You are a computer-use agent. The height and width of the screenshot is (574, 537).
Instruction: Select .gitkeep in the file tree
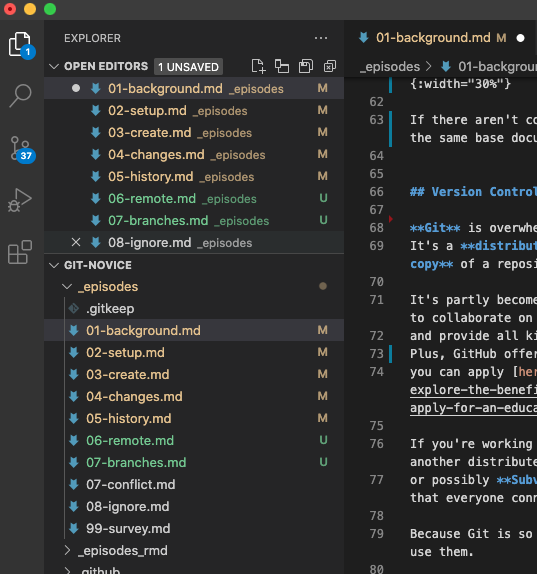[x=194, y=309]
